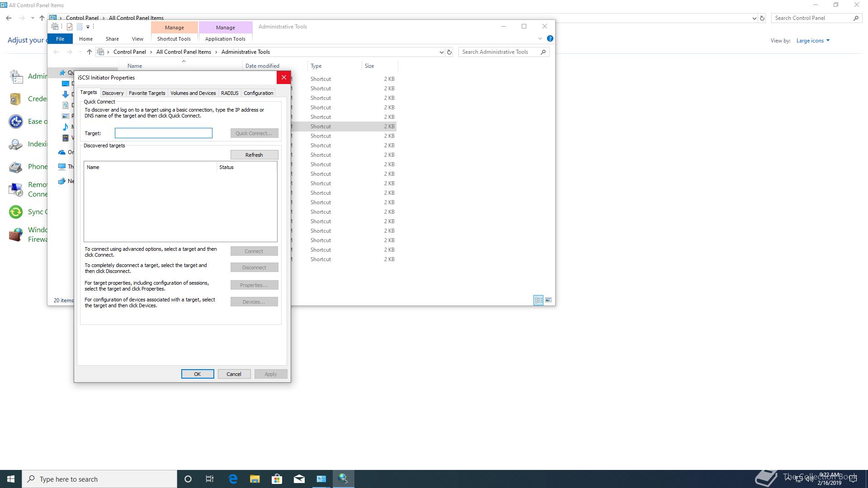Open the Favorite Targets tab
This screenshot has height=488, width=868.
pyautogui.click(x=147, y=93)
